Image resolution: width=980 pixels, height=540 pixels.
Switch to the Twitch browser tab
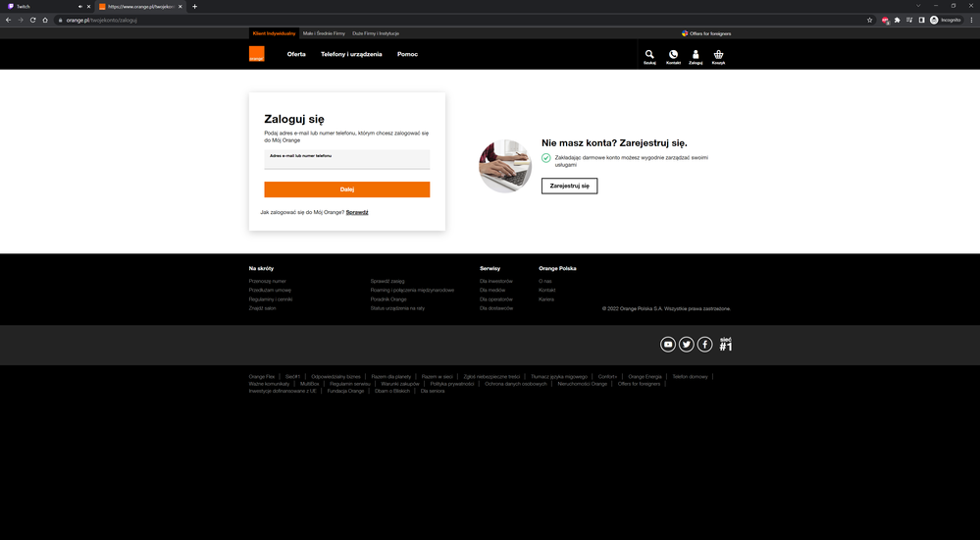[x=47, y=6]
